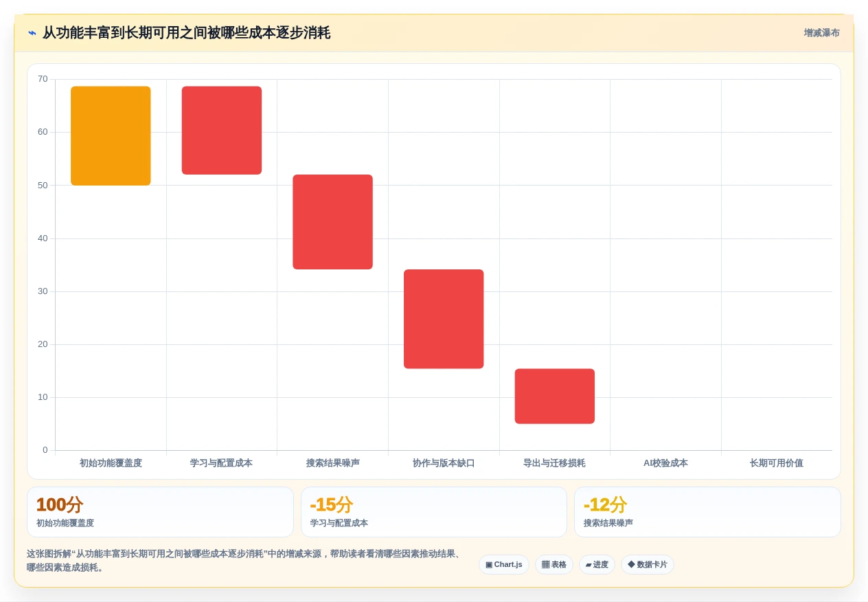
Task: Open the -15分 data card
Action: pyautogui.click(x=434, y=512)
